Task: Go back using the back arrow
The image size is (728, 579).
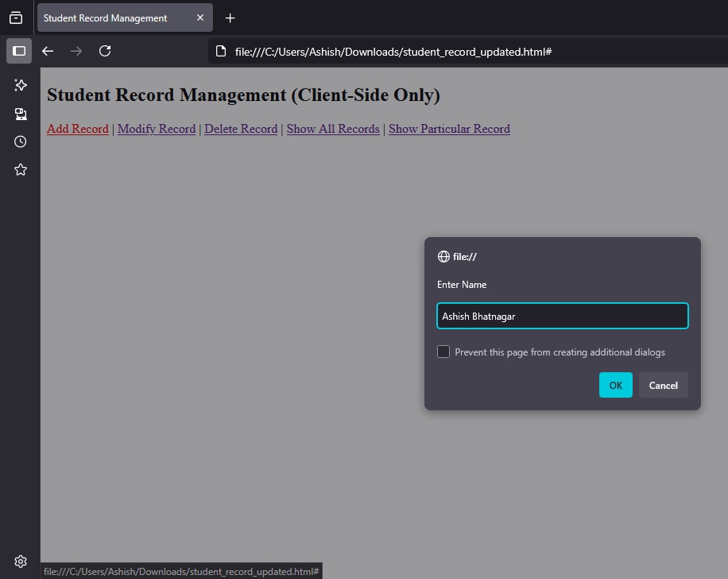Action: pyautogui.click(x=48, y=51)
